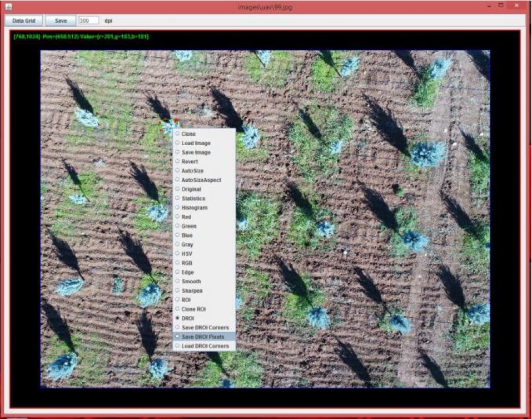Focus the dpi input field showing 300

(x=88, y=21)
